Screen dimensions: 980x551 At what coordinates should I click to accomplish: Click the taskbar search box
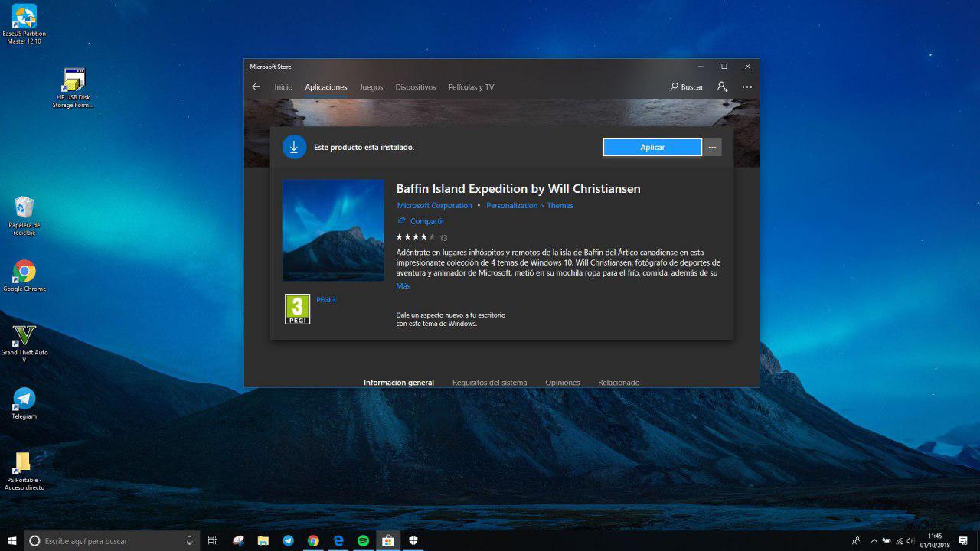[112, 541]
